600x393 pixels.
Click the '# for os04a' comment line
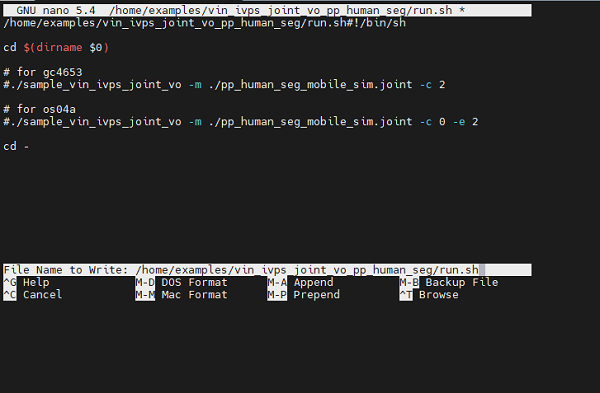39,109
